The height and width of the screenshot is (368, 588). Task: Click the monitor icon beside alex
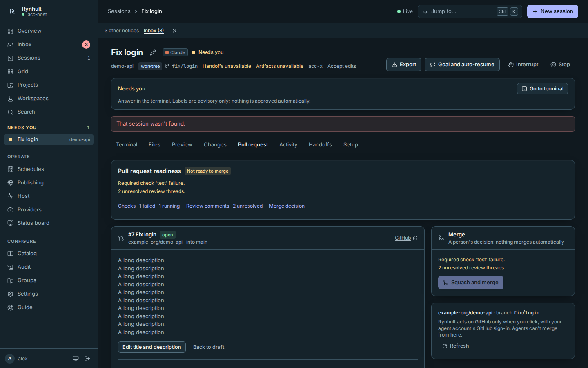(76, 359)
